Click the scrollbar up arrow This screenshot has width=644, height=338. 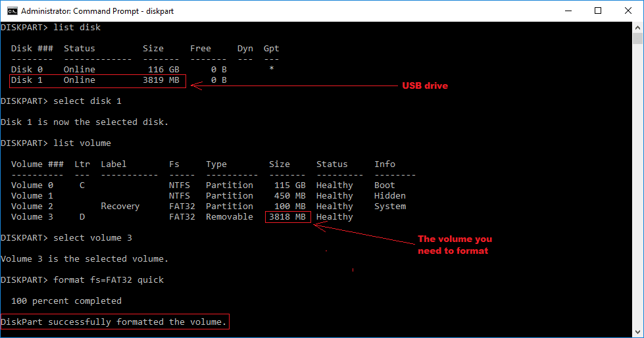[x=637, y=27]
